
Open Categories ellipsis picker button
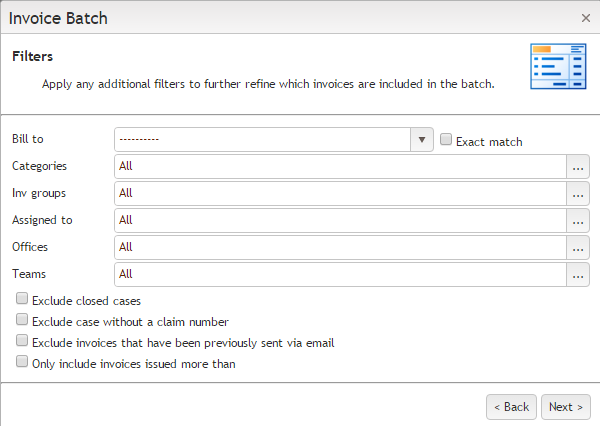click(578, 166)
